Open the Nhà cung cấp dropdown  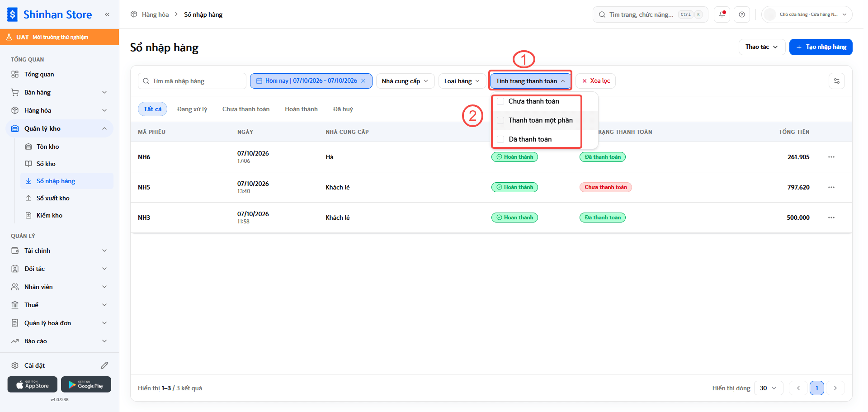click(405, 81)
